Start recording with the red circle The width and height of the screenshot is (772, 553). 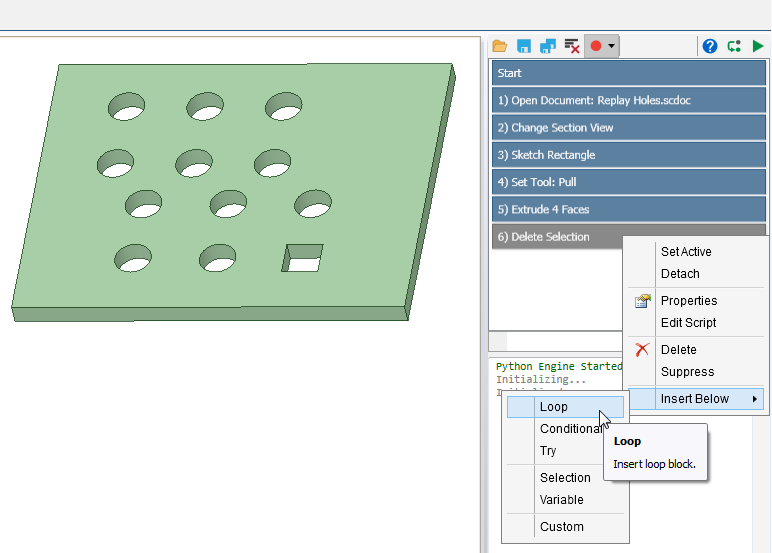coord(596,46)
